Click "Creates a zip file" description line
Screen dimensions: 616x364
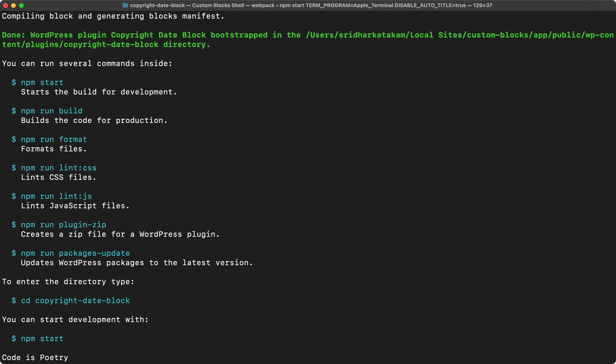click(x=120, y=234)
